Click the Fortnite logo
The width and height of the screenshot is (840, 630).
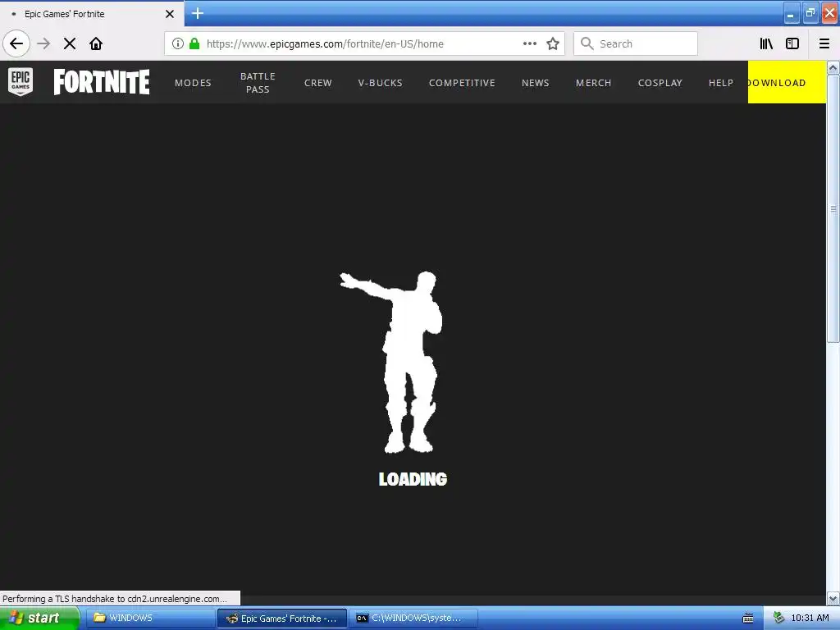pos(102,82)
